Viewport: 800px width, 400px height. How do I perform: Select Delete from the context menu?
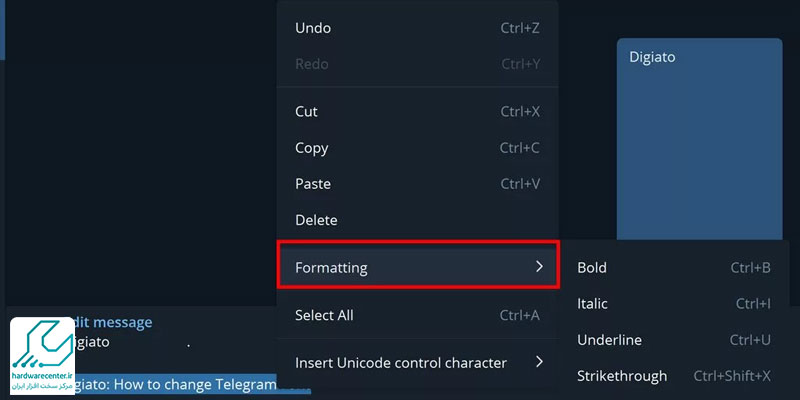(x=417, y=220)
